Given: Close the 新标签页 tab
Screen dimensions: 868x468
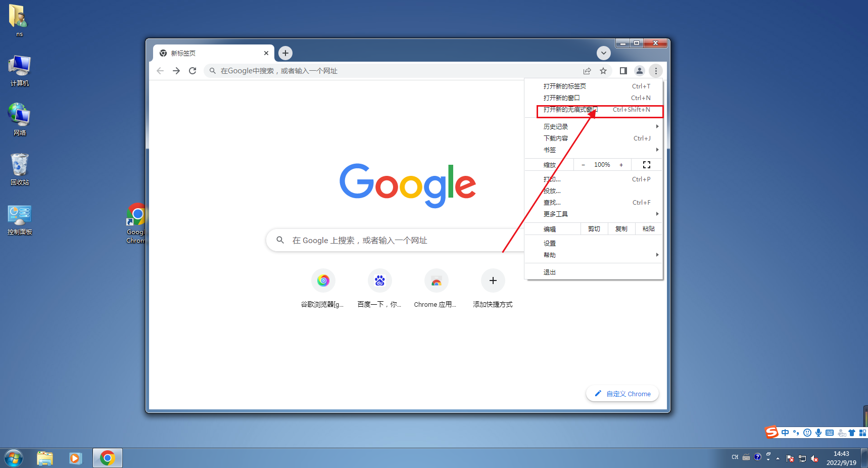Looking at the screenshot, I should (266, 53).
